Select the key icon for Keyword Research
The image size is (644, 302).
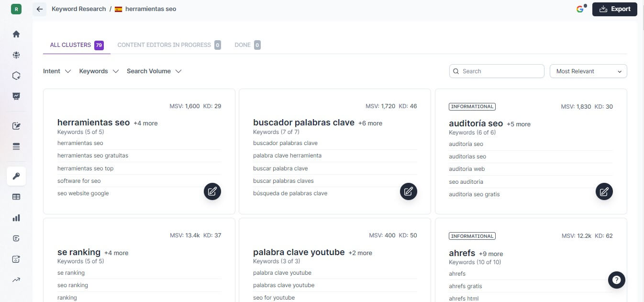(x=16, y=176)
